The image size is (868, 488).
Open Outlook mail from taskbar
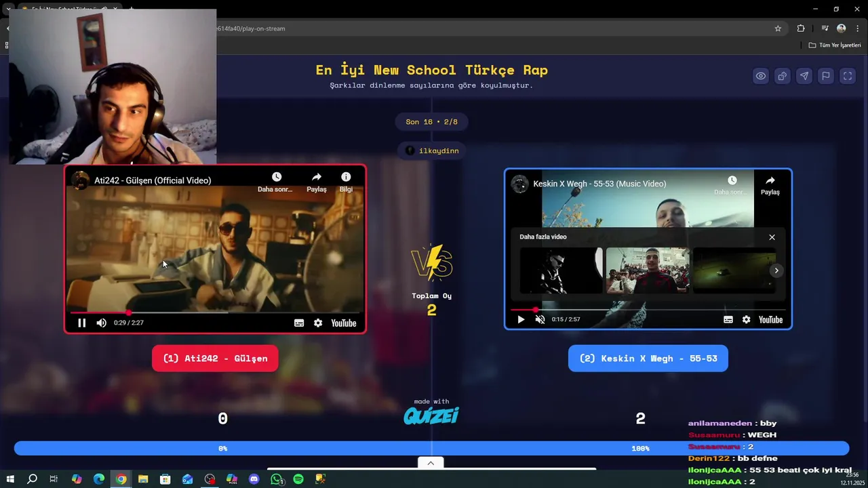coord(187,479)
